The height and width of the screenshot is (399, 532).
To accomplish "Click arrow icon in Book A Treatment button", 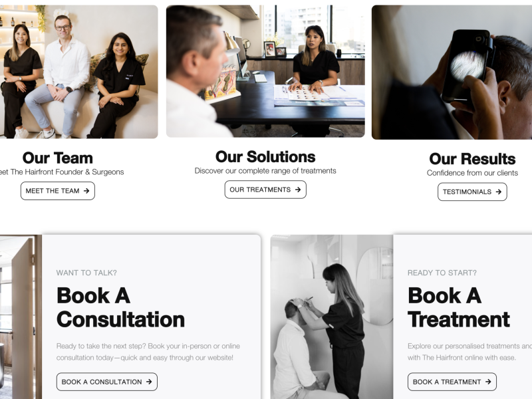I will (x=488, y=382).
